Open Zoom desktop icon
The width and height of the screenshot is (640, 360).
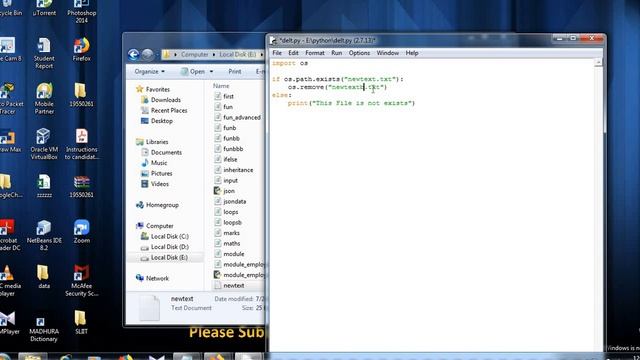point(82,231)
